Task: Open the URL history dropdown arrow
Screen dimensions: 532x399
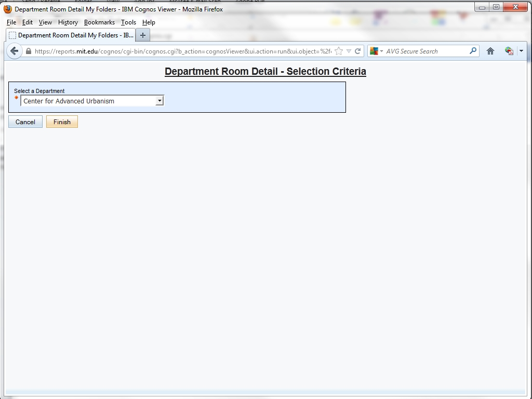Action: (349, 51)
